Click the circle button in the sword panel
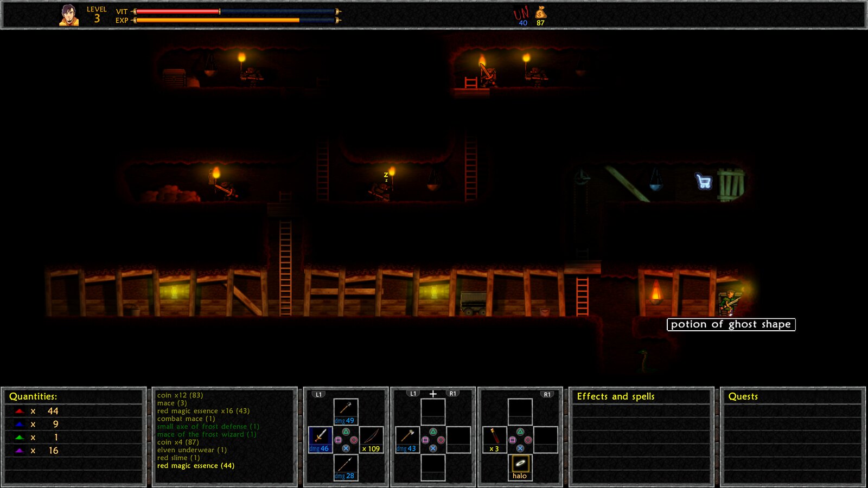868x488 pixels. click(x=354, y=440)
